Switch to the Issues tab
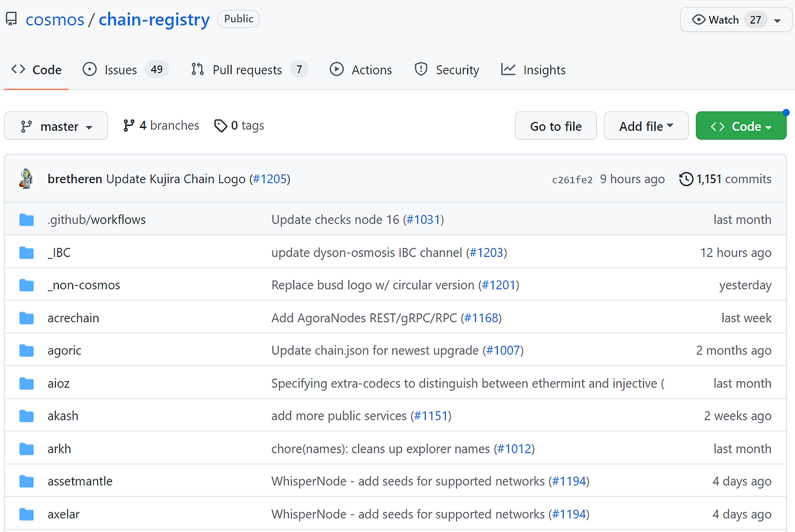This screenshot has width=795, height=532. tap(120, 70)
